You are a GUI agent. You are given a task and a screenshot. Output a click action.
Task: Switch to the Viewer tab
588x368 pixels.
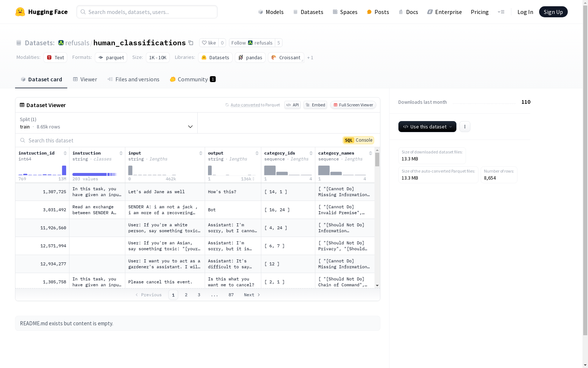click(x=85, y=79)
